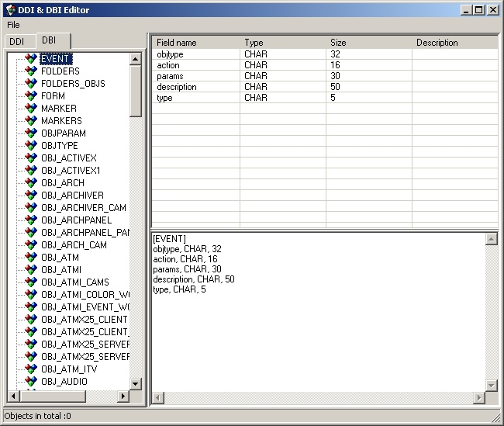
Task: Click the FORM table icon
Action: [31, 95]
